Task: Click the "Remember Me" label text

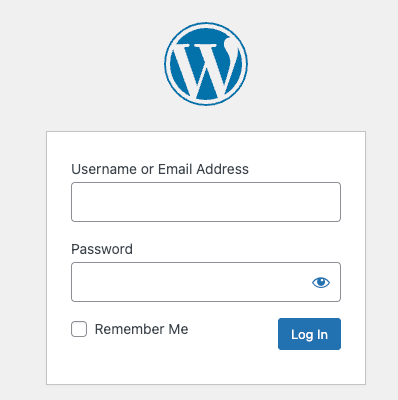Action: coord(141,329)
